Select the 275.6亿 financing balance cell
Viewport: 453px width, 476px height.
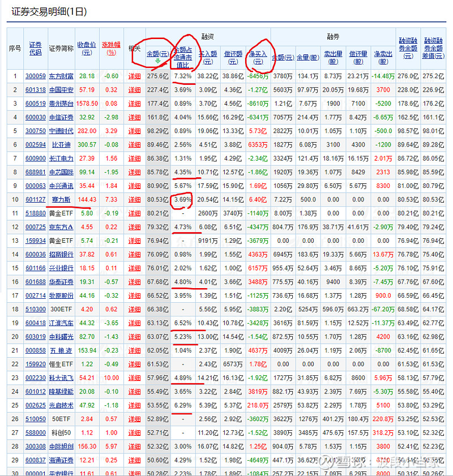pyautogui.click(x=158, y=76)
